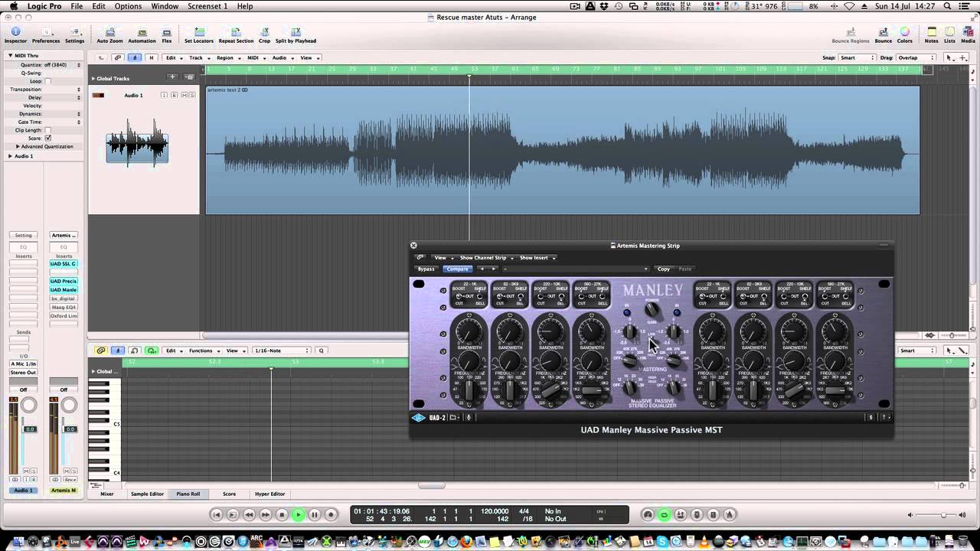
Task: Open Show Channel Strip dropdown in plugin
Action: coord(485,258)
